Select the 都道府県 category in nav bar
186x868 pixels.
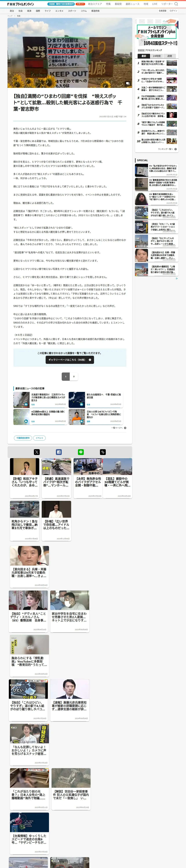(95, 11)
